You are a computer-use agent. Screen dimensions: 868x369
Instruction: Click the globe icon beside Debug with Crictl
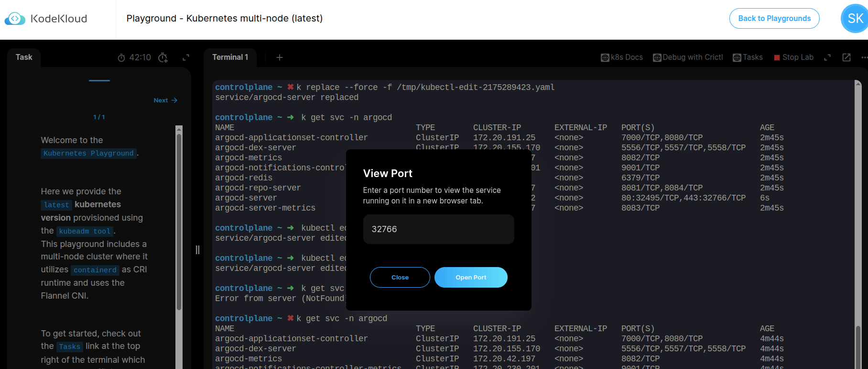click(657, 58)
